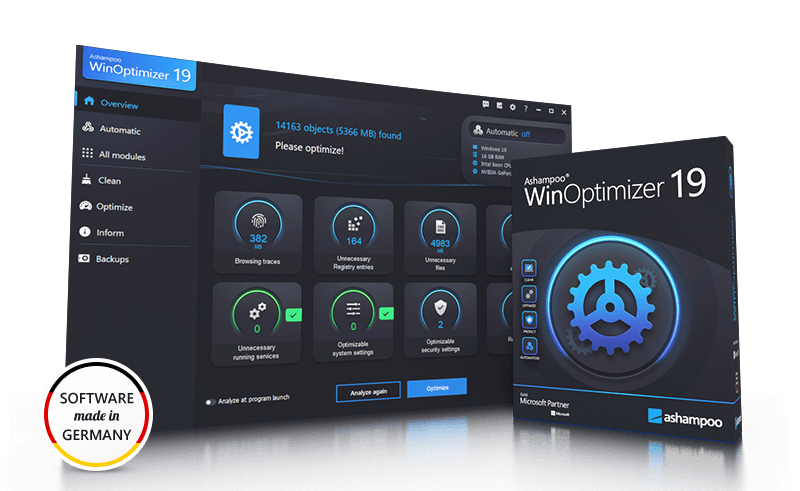
Task: Click the 'Please optimize!' message
Action: [309, 148]
